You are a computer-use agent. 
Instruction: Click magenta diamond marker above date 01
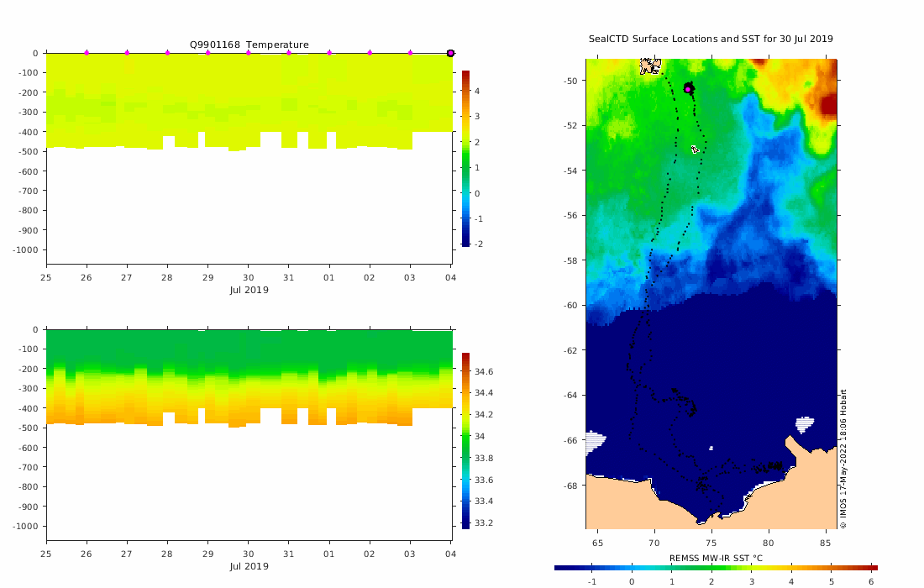[329, 53]
